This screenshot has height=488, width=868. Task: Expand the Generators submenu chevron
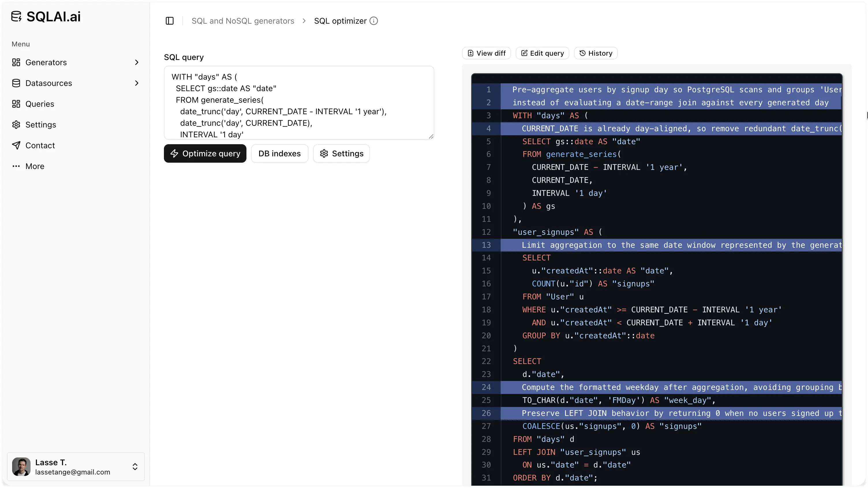pos(136,62)
